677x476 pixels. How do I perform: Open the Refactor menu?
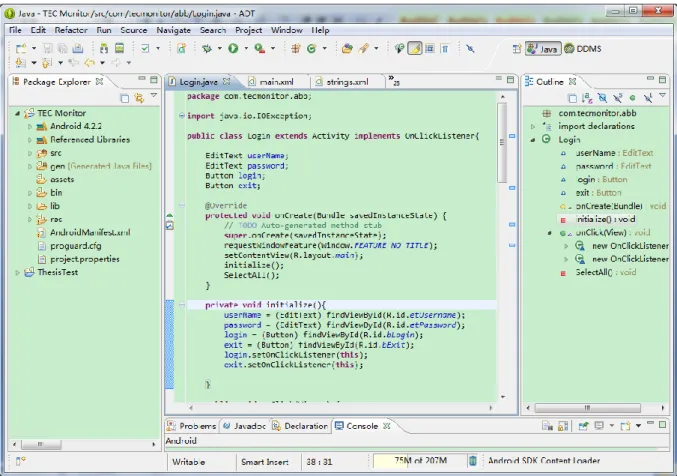pyautogui.click(x=71, y=30)
